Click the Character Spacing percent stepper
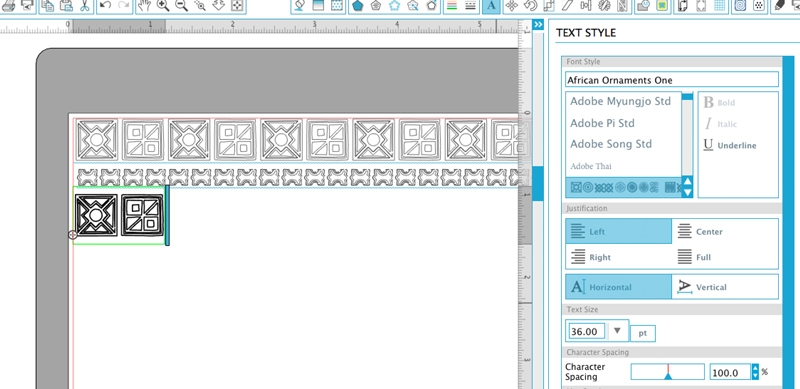This screenshot has width=800, height=389. [756, 372]
